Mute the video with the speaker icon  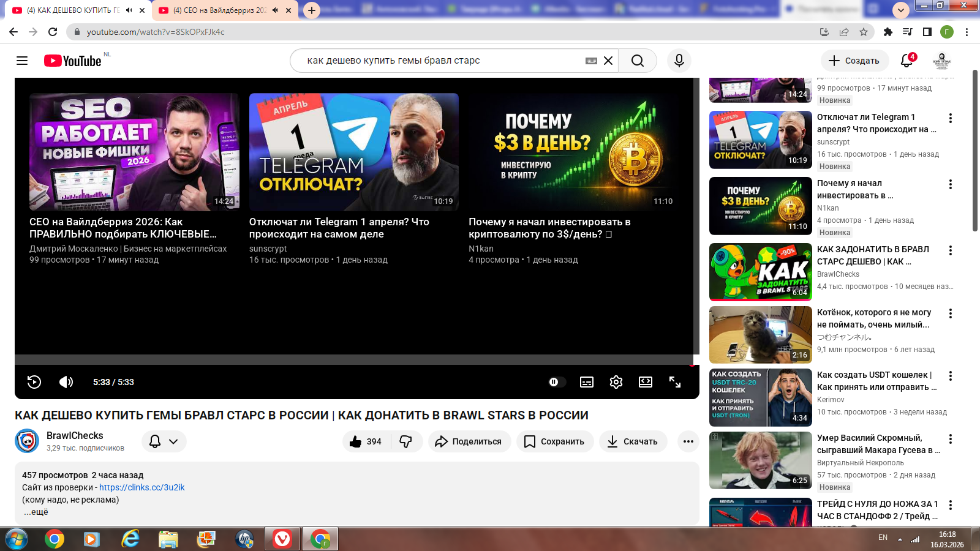(66, 382)
